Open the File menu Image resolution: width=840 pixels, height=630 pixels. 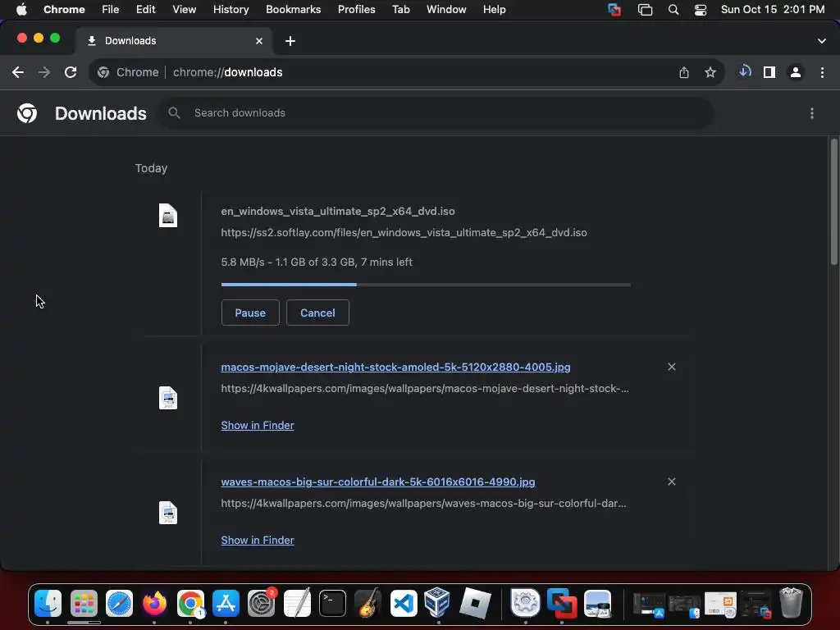pyautogui.click(x=111, y=9)
